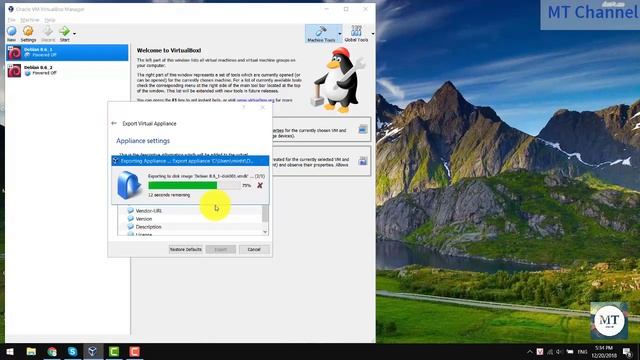The width and height of the screenshot is (640, 360).
Task: Go back with the Export wizard arrow
Action: 114,123
